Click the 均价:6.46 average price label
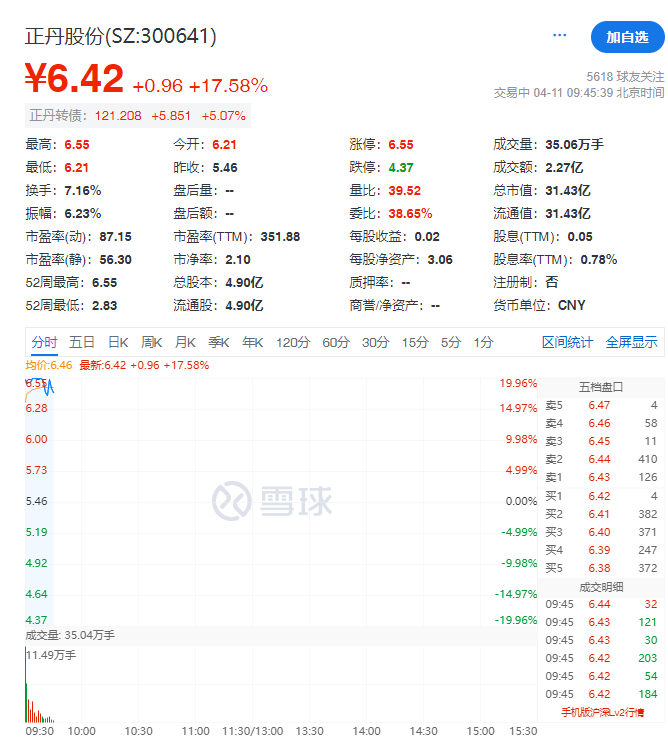This screenshot has width=668, height=737. pyautogui.click(x=48, y=365)
